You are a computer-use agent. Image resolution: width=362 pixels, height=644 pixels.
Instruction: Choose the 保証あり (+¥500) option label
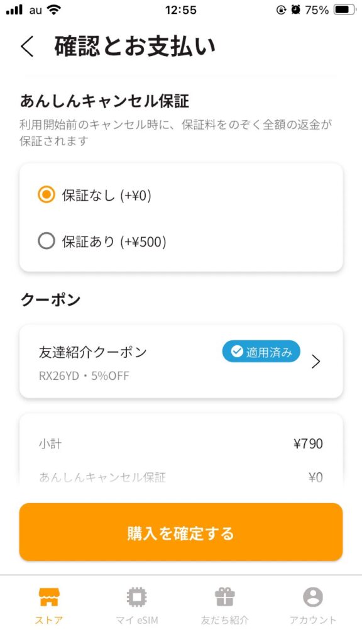click(x=114, y=242)
